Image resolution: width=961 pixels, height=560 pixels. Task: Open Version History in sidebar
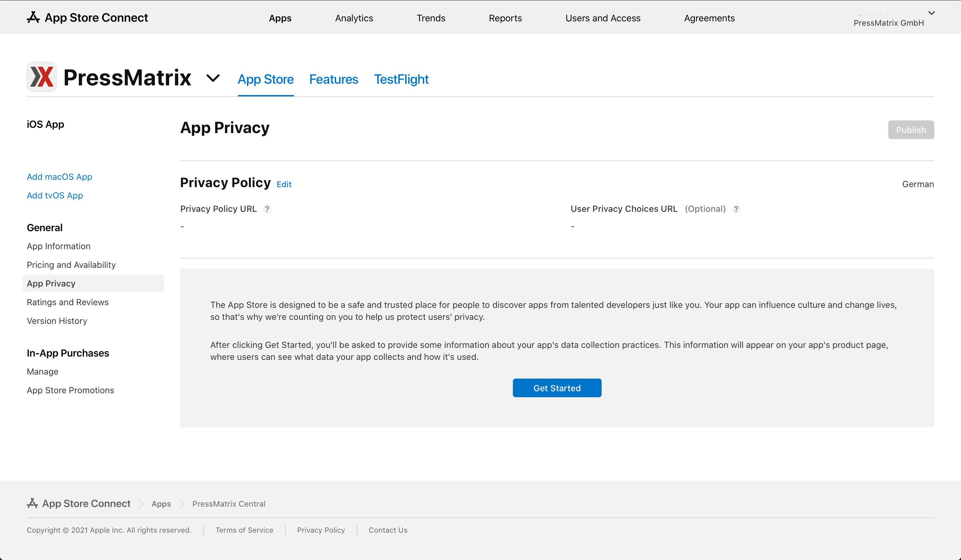click(x=57, y=321)
